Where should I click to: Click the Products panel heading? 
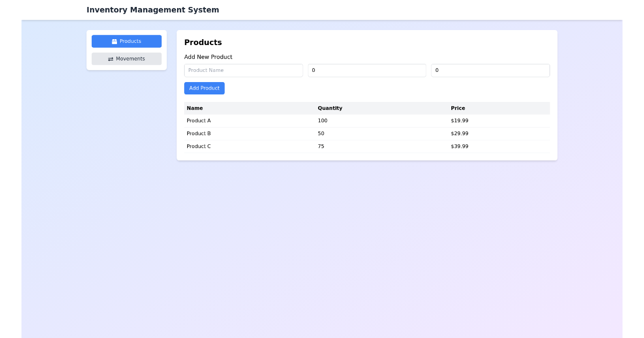click(x=202, y=42)
